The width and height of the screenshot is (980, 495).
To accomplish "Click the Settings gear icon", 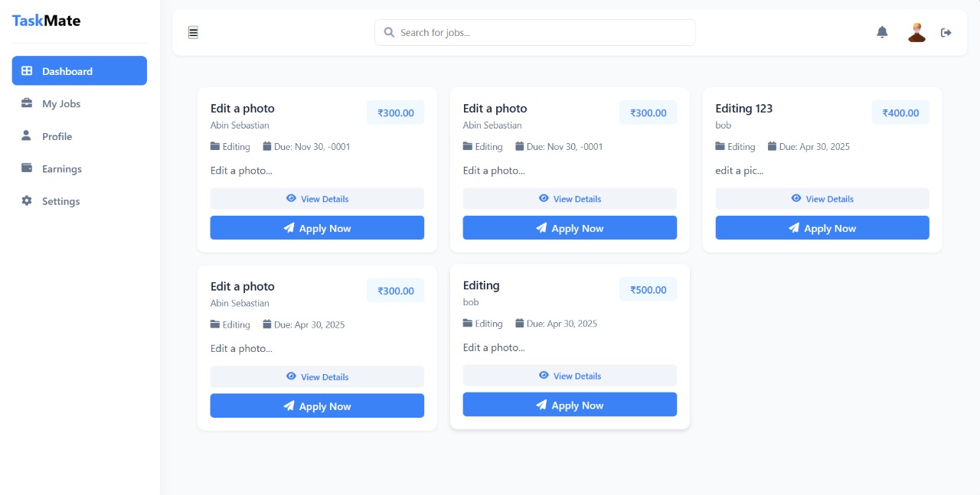I will coord(27,201).
